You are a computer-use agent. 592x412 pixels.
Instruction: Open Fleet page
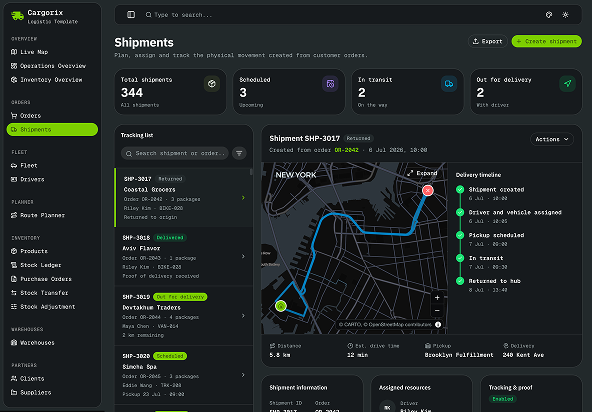tap(52, 165)
